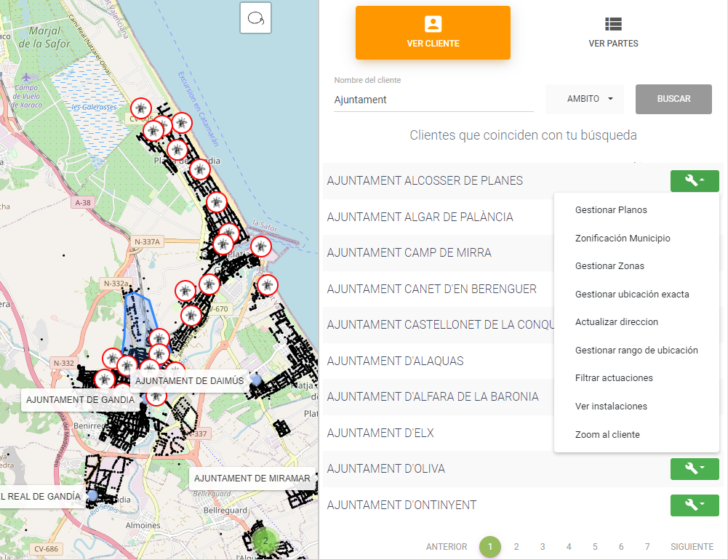Go to results page 4
The height and width of the screenshot is (560, 728).
click(x=569, y=547)
